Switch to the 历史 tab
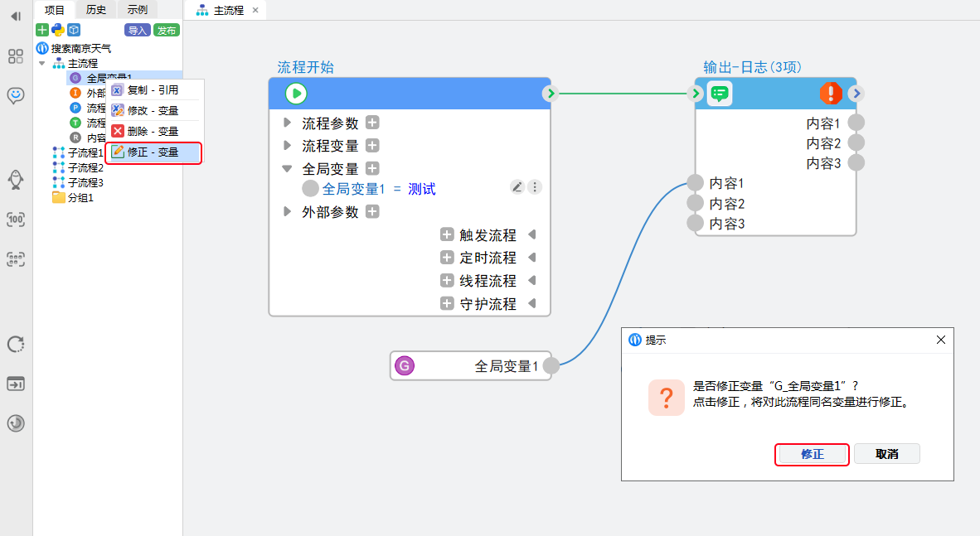980x536 pixels. tap(96, 10)
